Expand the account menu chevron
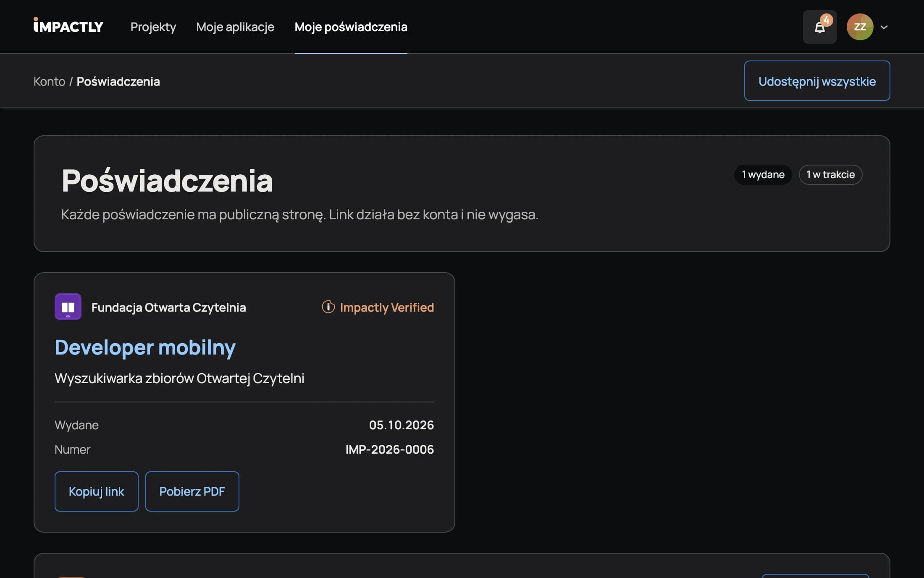Image resolution: width=924 pixels, height=578 pixels. point(884,27)
